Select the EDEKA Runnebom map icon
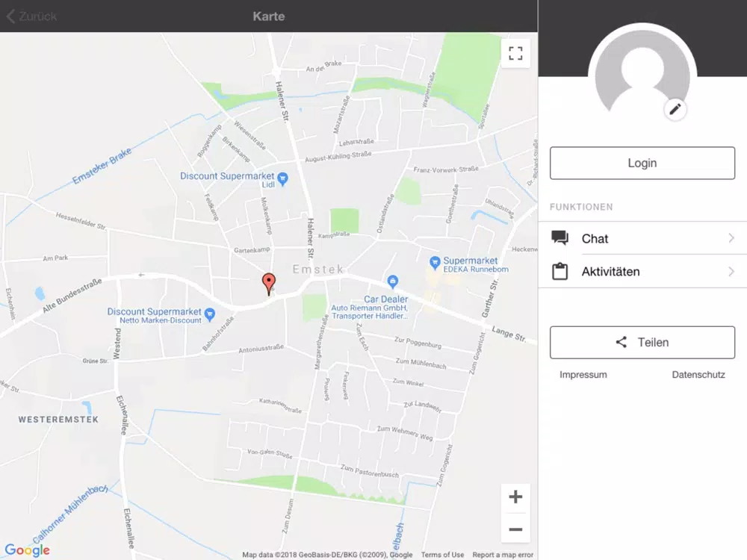Image resolution: width=747 pixels, height=560 pixels. click(x=435, y=262)
